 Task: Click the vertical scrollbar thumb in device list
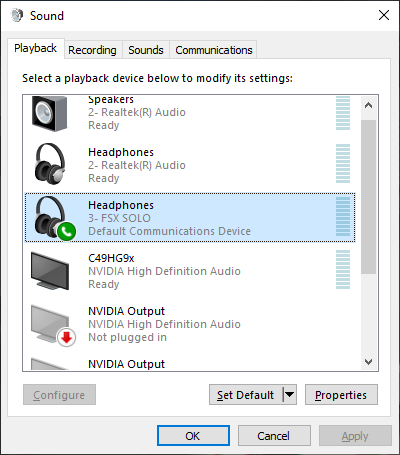pyautogui.click(x=368, y=197)
